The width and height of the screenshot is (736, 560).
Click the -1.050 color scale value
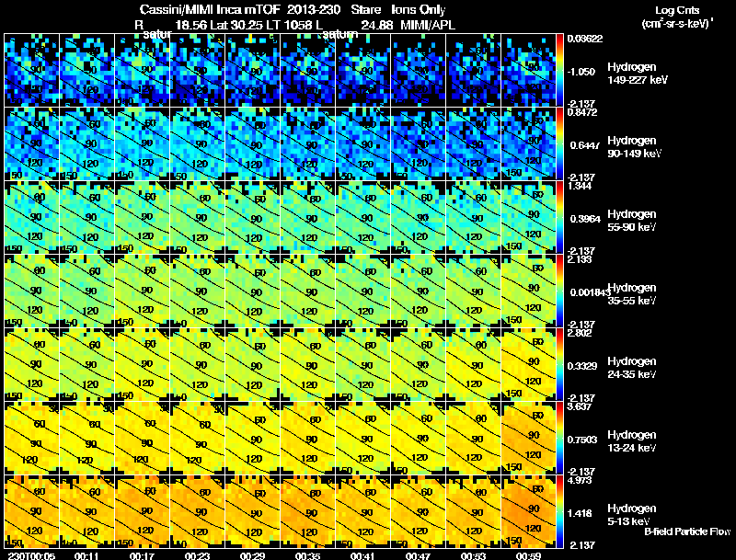click(x=581, y=72)
